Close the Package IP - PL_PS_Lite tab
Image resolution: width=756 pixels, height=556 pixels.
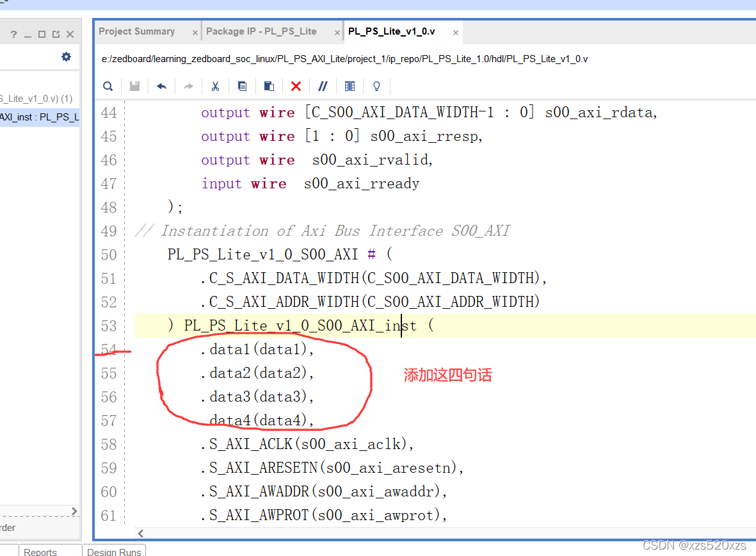[337, 33]
